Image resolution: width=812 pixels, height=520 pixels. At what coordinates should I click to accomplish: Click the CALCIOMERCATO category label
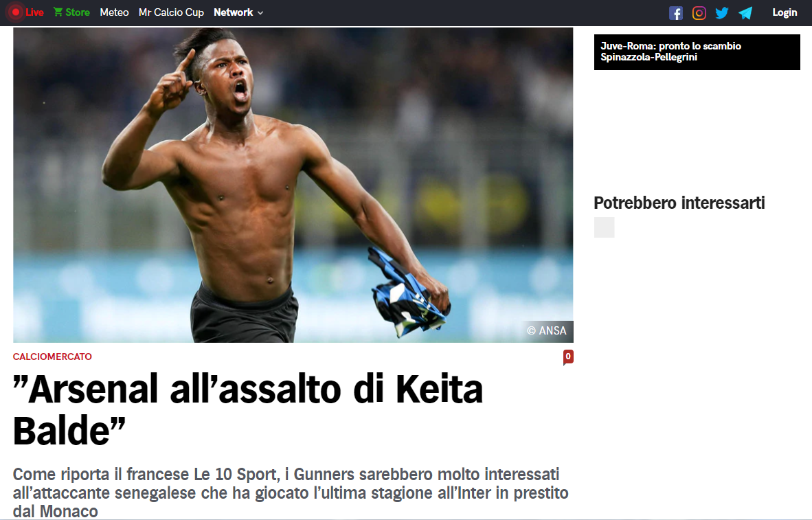coord(52,357)
